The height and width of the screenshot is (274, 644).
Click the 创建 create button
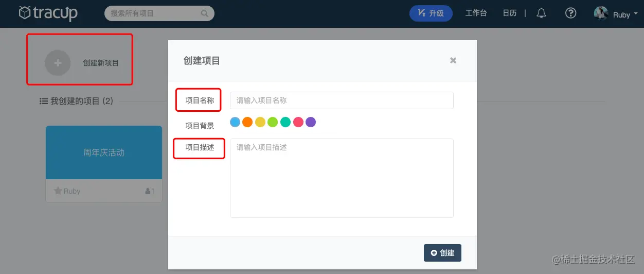tap(442, 253)
